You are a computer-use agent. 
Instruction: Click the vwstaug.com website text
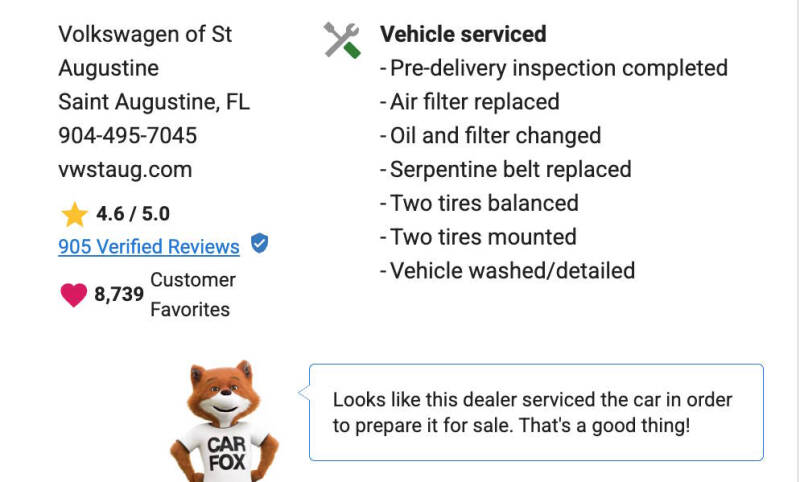[125, 169]
